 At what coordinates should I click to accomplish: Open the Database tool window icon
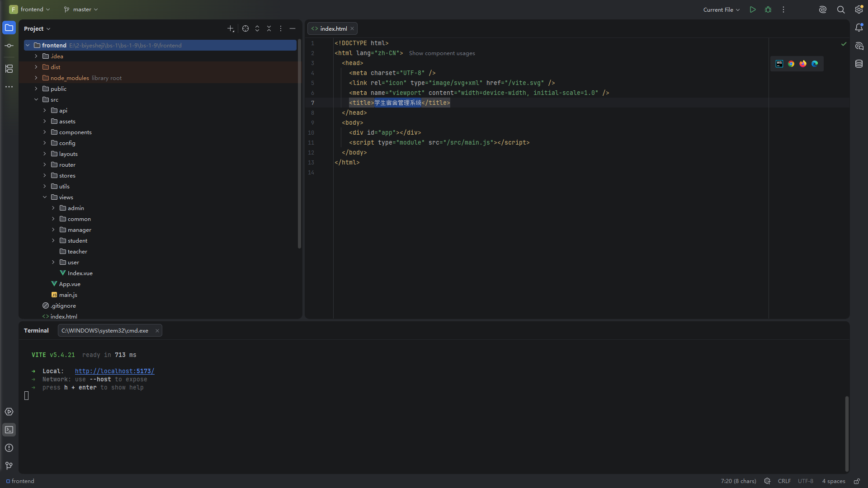(859, 64)
